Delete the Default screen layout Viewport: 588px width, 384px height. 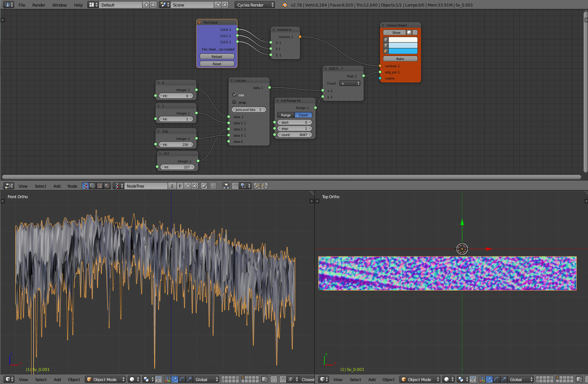coord(153,5)
